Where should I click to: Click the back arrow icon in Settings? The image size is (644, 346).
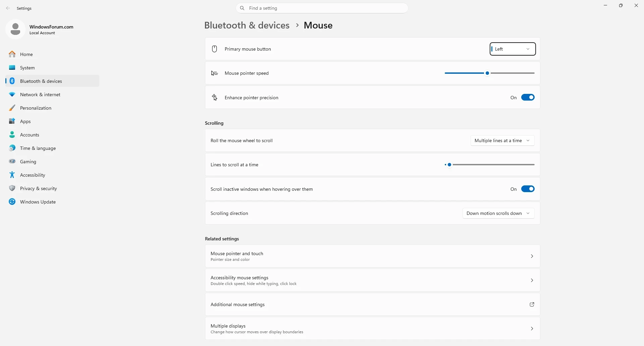coord(8,8)
